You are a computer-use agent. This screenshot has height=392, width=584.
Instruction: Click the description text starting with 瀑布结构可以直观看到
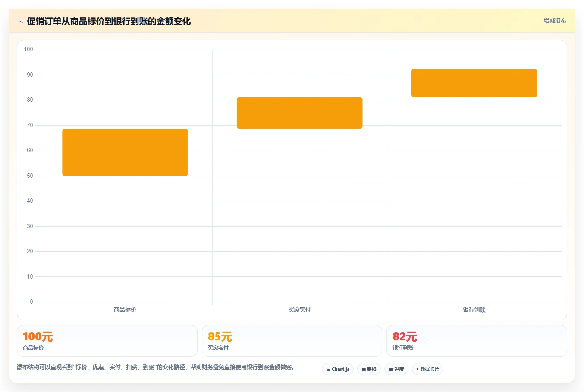point(156,367)
